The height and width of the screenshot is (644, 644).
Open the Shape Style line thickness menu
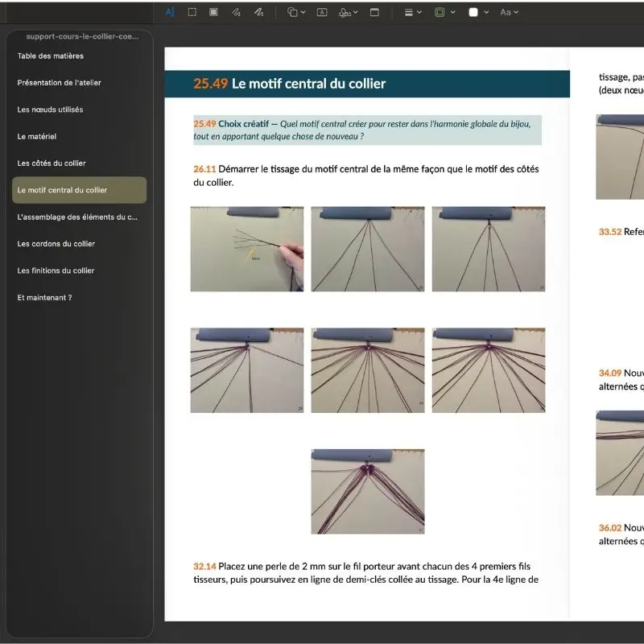click(x=412, y=12)
